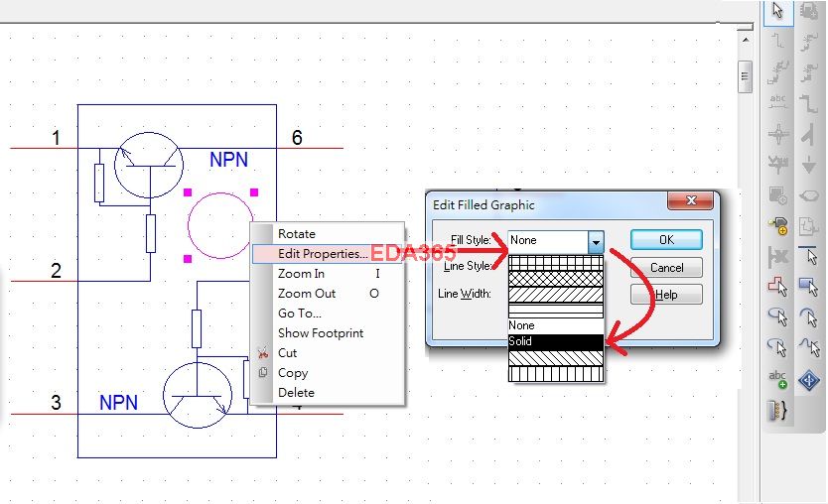The image size is (828, 504).
Task: Click pin number 6 label
Action: [x=297, y=138]
